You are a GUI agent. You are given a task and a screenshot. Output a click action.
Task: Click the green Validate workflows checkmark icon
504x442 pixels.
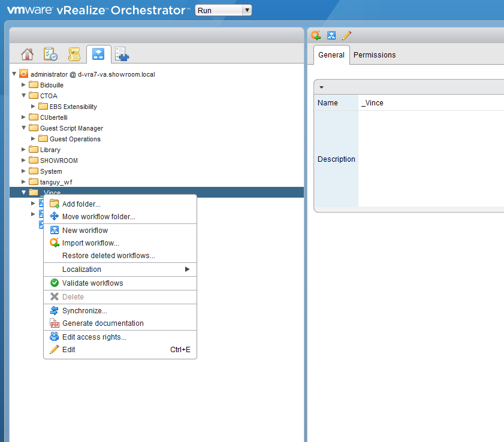55,283
